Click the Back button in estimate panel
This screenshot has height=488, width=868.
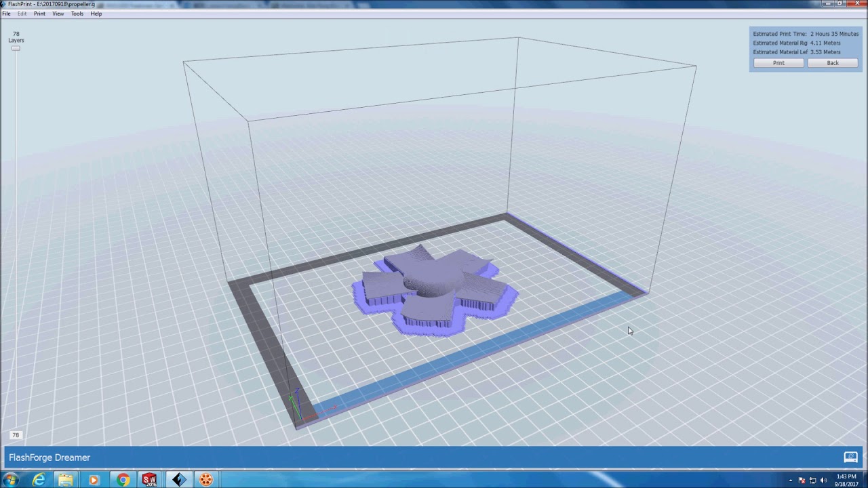833,63
